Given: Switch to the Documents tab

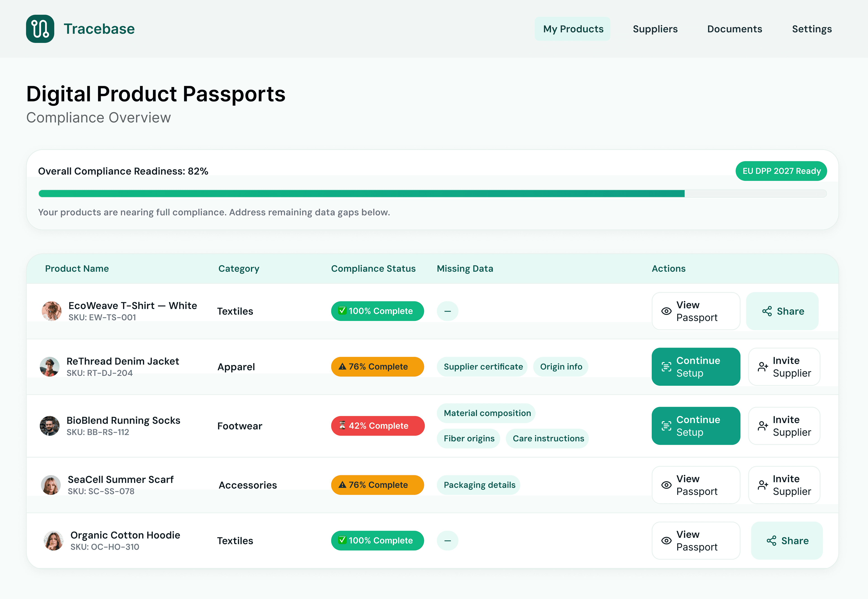Looking at the screenshot, I should pos(734,29).
